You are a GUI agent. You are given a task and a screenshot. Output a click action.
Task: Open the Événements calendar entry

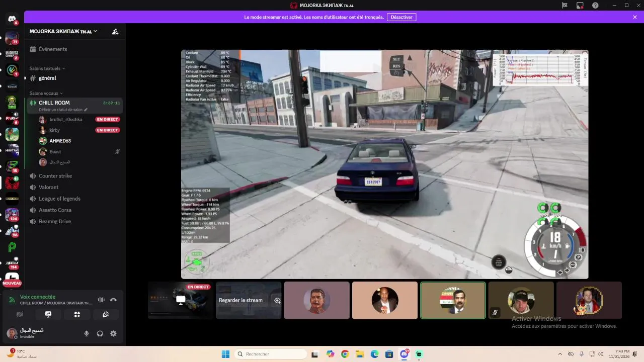click(x=73, y=49)
